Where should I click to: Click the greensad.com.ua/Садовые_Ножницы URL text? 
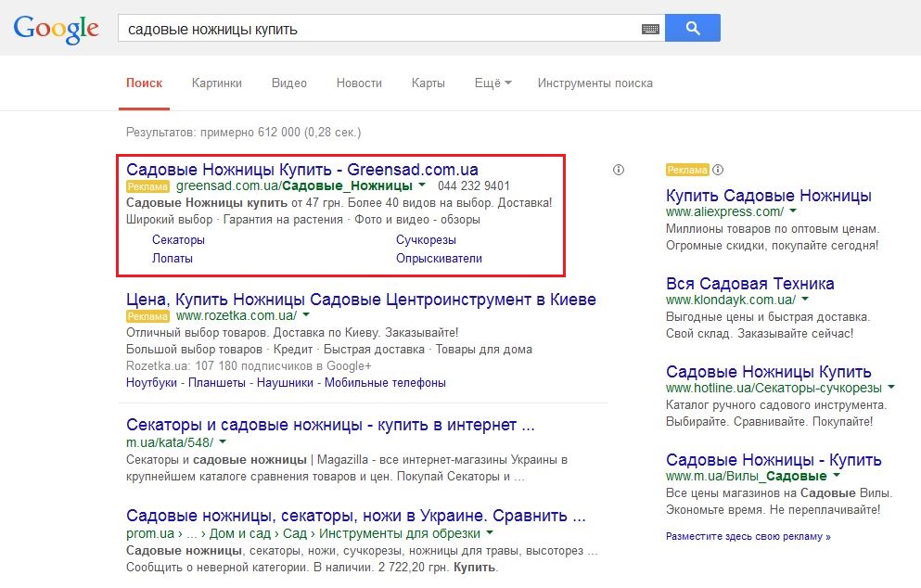[294, 186]
